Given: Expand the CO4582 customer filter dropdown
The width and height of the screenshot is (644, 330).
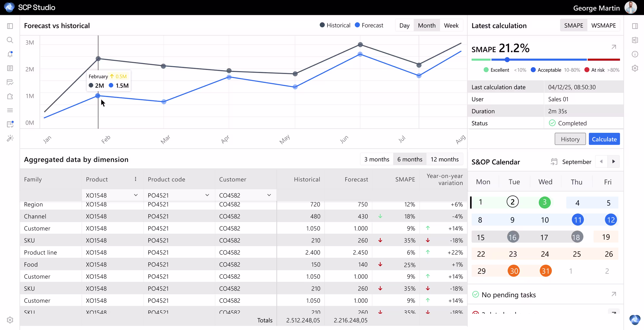Looking at the screenshot, I should click(x=269, y=195).
